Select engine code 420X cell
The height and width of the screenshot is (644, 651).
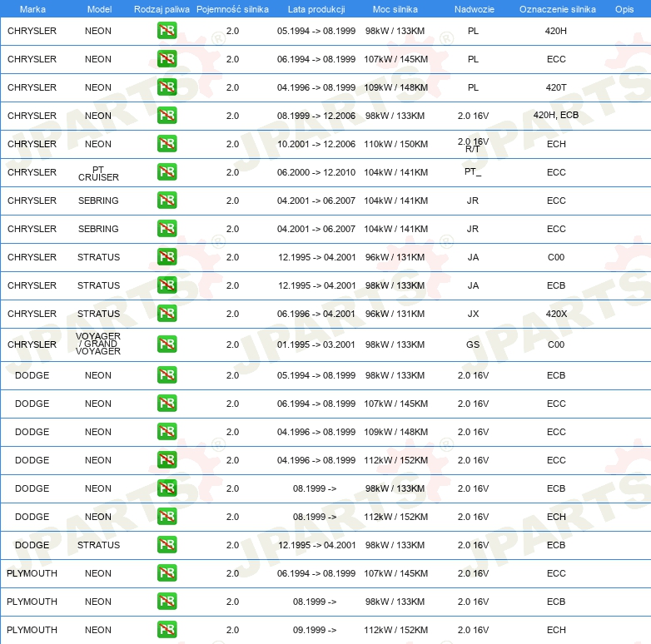[x=556, y=314]
